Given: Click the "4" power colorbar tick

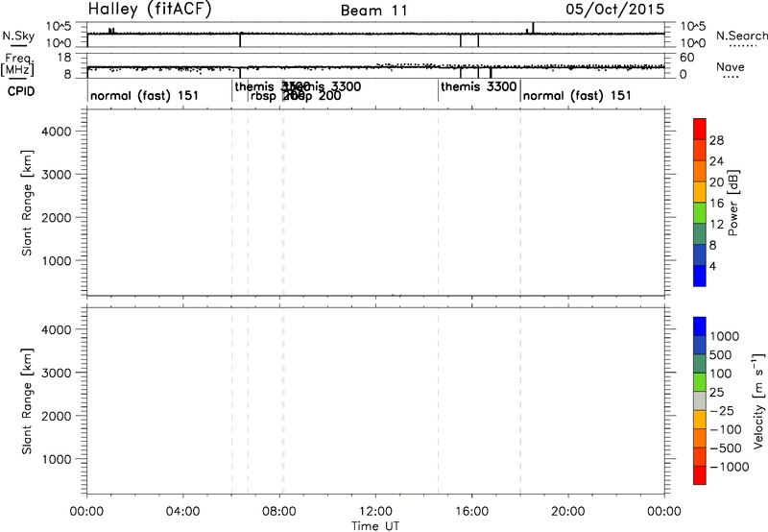Looking at the screenshot, I should click(x=712, y=266).
